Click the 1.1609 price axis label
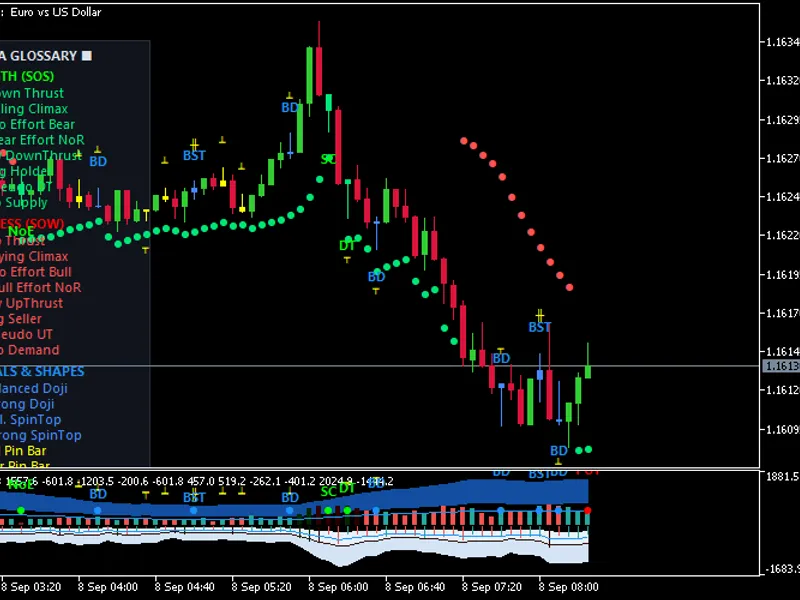Screen dimensions: 800x600 [782, 430]
